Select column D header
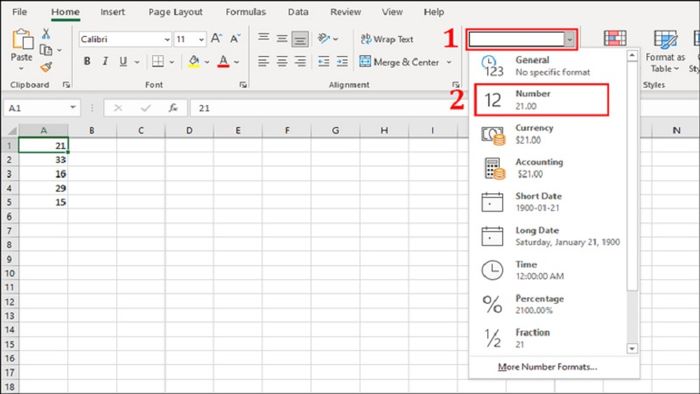This screenshot has width=700, height=394. tap(189, 130)
